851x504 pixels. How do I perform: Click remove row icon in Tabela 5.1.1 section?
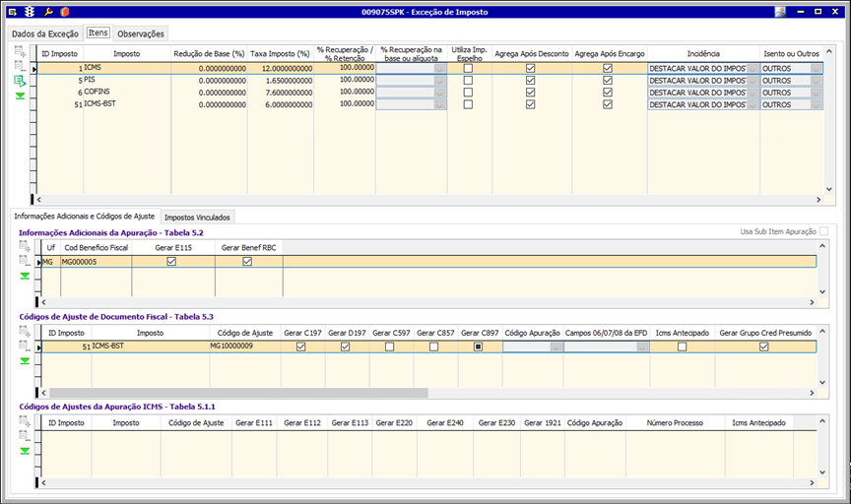[x=25, y=435]
